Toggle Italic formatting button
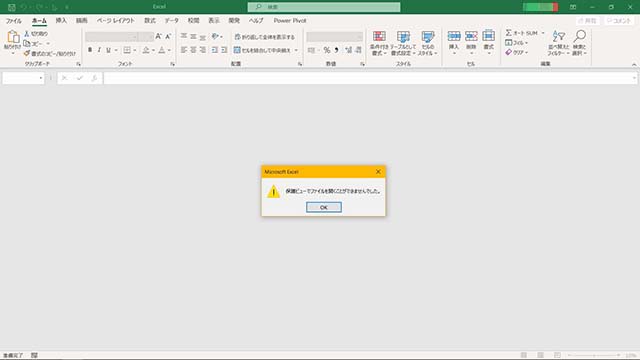The image size is (640, 360). [x=99, y=50]
